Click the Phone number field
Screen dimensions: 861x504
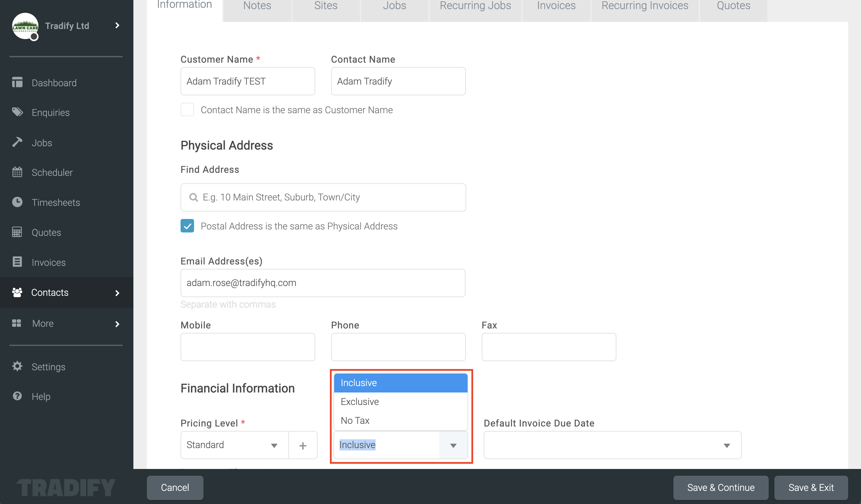[x=398, y=347]
